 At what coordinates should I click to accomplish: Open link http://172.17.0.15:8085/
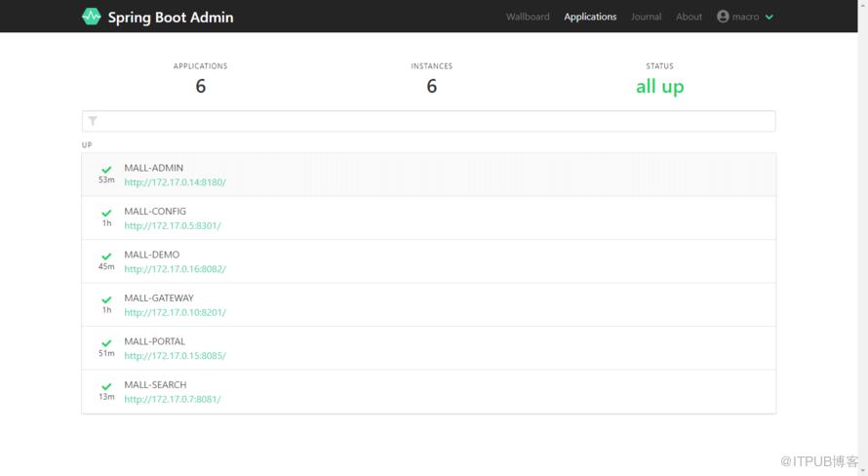[x=175, y=355]
